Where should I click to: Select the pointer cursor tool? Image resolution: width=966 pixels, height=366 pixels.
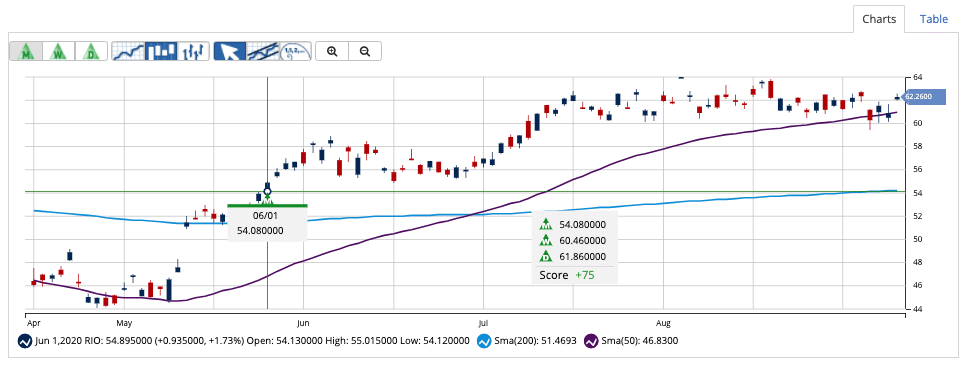(x=230, y=51)
